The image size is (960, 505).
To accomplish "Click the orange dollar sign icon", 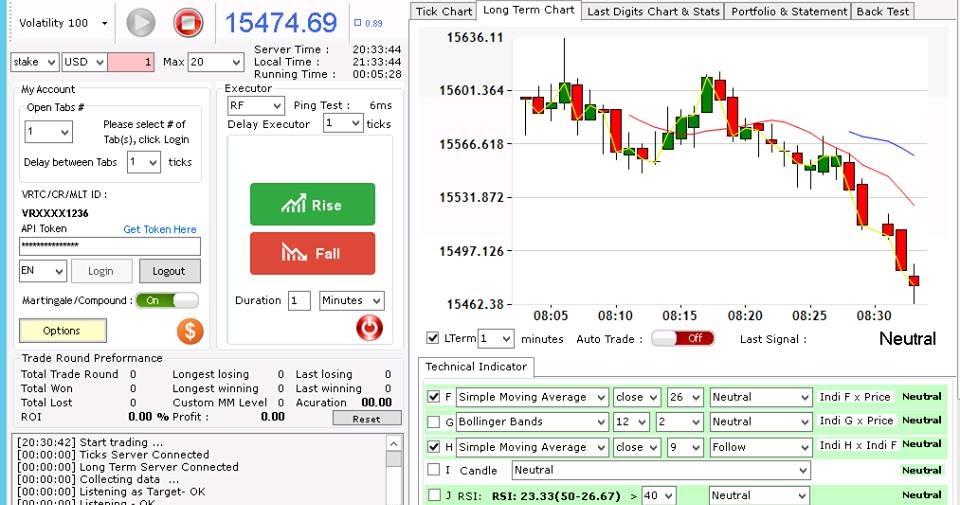I will point(190,331).
